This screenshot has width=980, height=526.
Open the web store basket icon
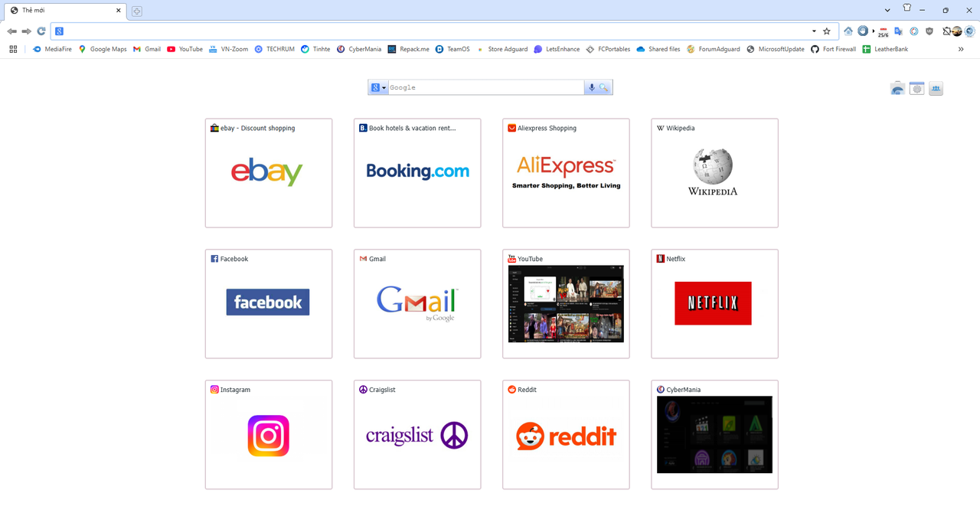pyautogui.click(x=898, y=89)
